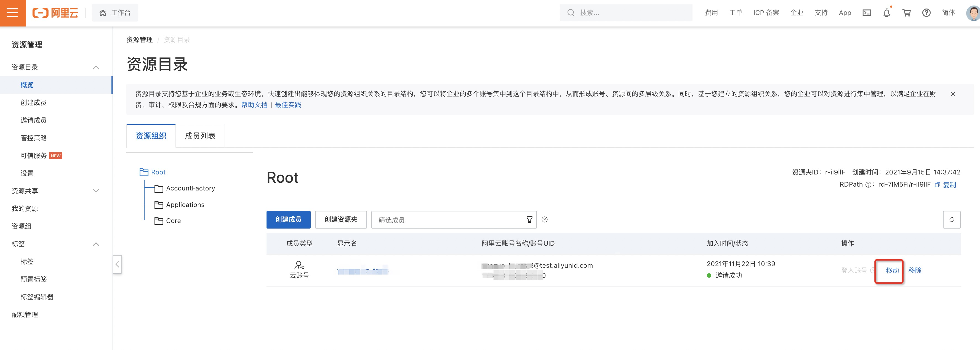Viewport: 980px width, 350px height.
Task: Collapse the left sidebar panel handle
Action: (117, 264)
